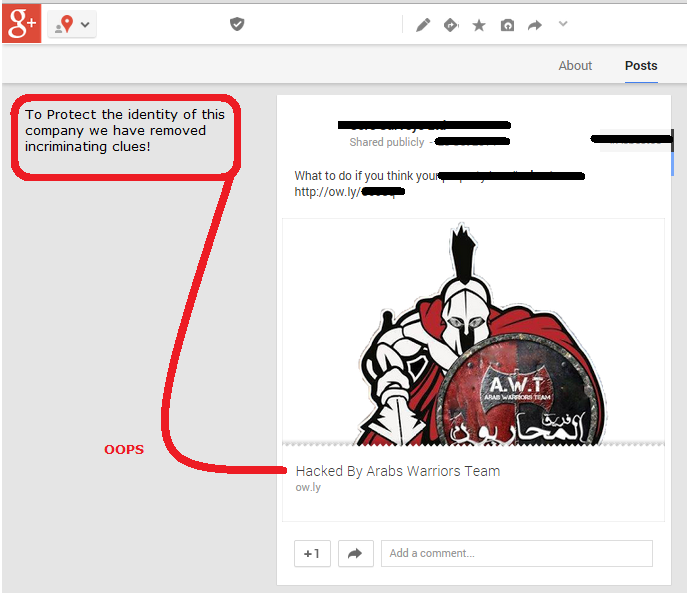
Task: Reshare the post with the arrow button
Action: point(356,554)
